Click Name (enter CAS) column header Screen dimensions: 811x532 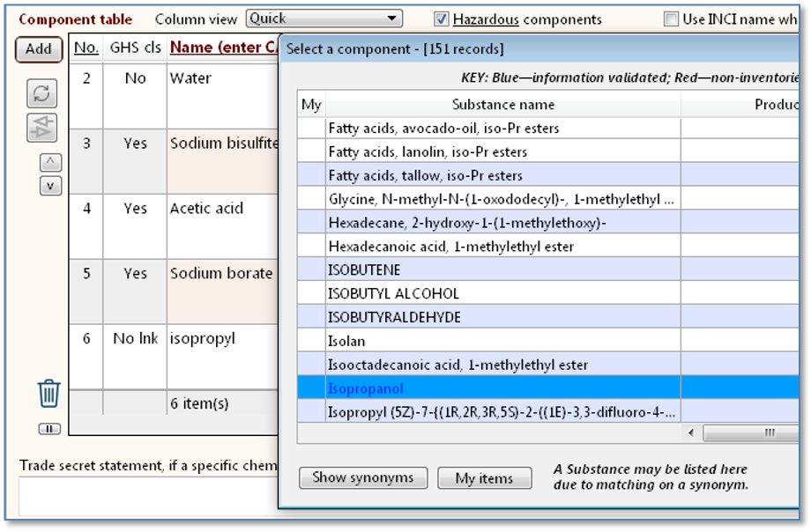(223, 48)
